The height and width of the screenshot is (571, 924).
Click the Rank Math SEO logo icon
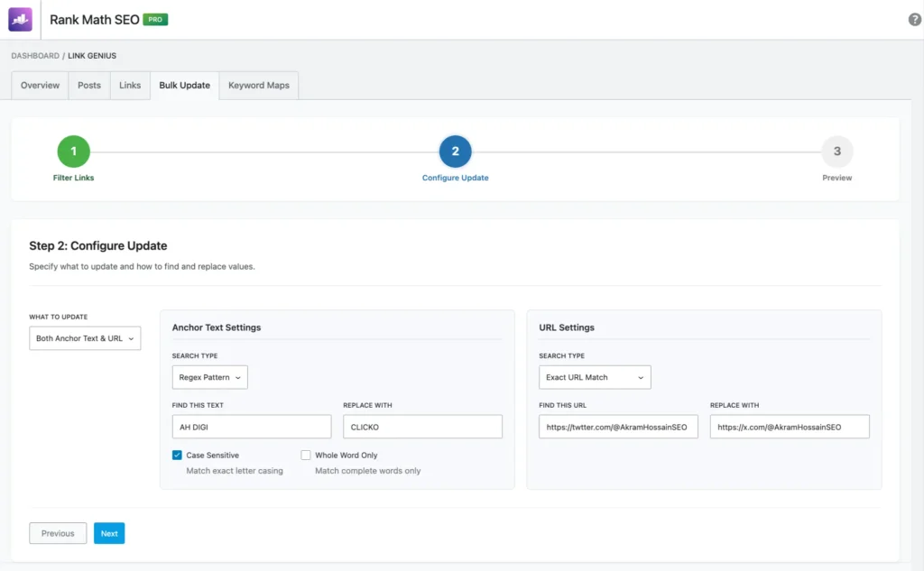point(20,19)
